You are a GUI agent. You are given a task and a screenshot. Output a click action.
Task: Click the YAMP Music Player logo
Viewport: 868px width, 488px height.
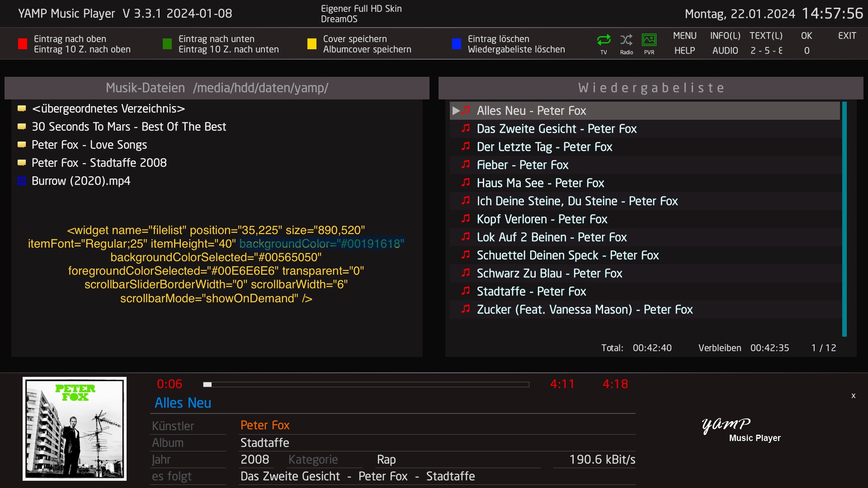coord(741,429)
